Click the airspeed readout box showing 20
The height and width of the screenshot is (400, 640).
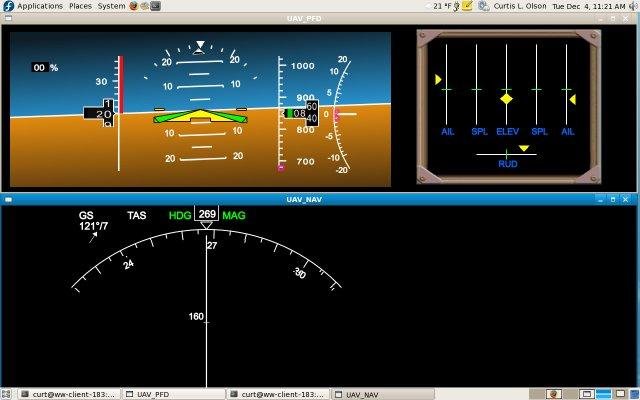coord(100,113)
